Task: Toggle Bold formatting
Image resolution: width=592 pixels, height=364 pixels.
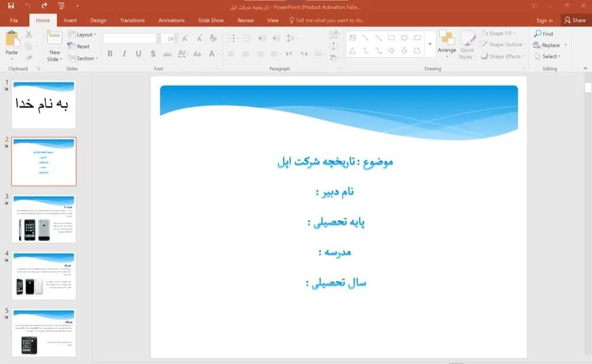Action: click(x=110, y=54)
